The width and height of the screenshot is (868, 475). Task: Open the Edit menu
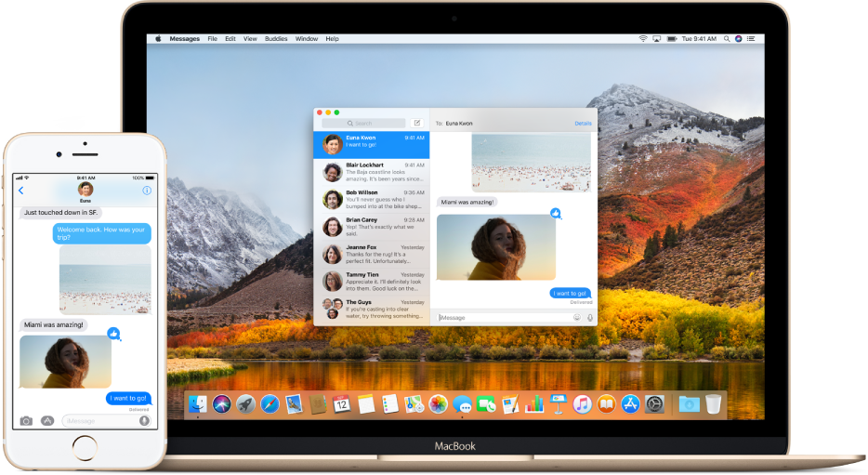tap(230, 39)
